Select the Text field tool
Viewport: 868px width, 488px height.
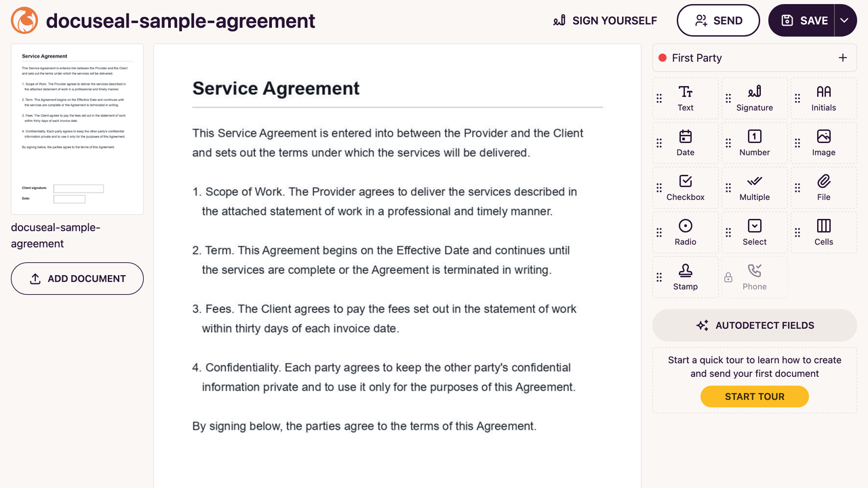(x=686, y=98)
